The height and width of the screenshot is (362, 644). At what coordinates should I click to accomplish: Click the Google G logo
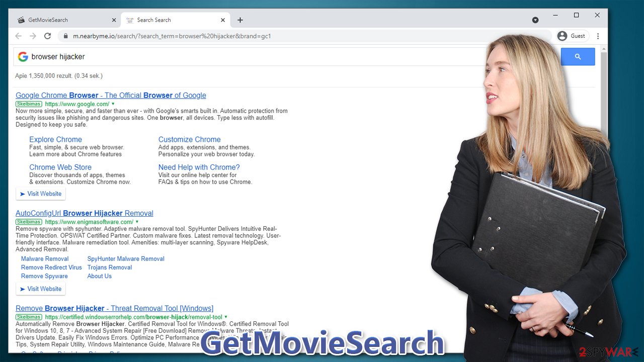(x=23, y=57)
